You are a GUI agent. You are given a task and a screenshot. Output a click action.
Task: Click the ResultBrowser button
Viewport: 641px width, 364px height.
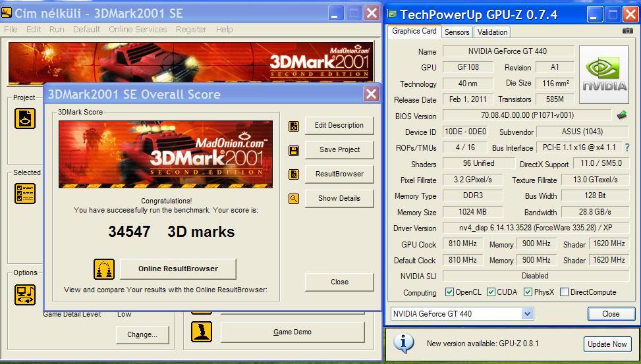(339, 174)
